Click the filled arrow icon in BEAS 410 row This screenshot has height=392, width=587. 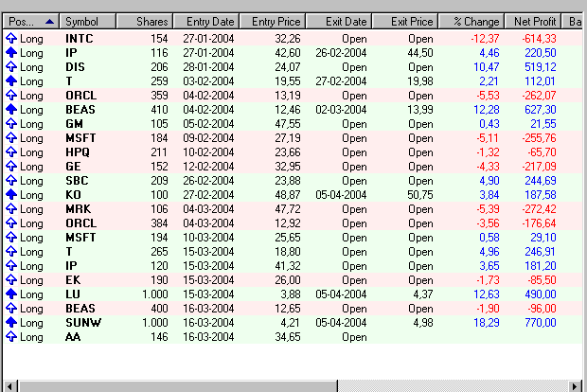(x=11, y=109)
